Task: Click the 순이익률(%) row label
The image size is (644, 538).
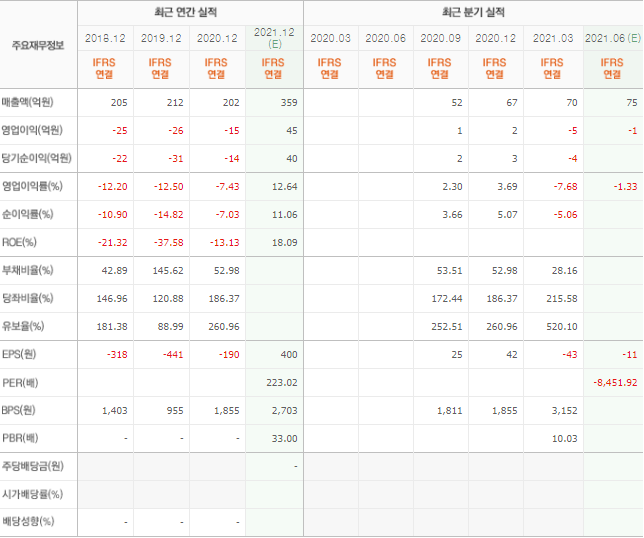Action: coord(28,214)
